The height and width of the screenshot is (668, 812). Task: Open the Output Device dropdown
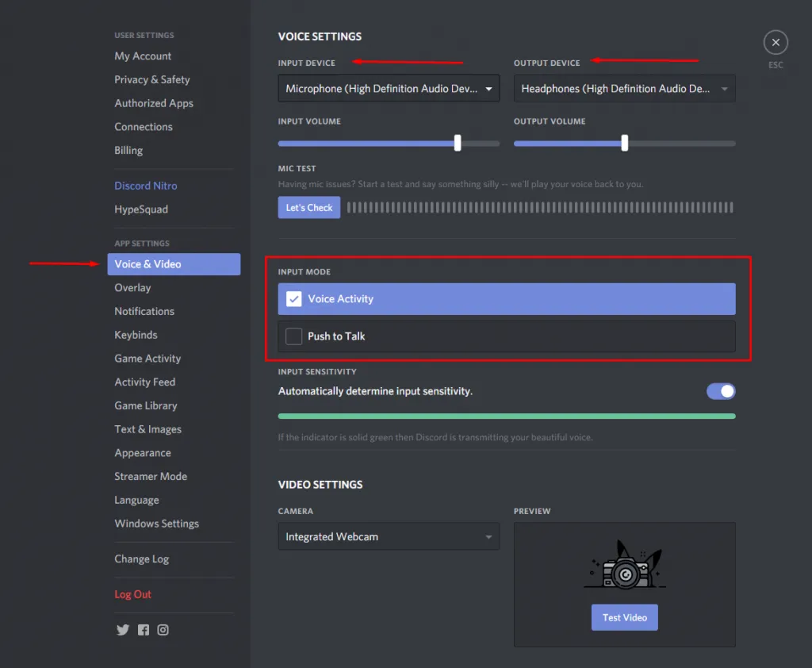625,89
